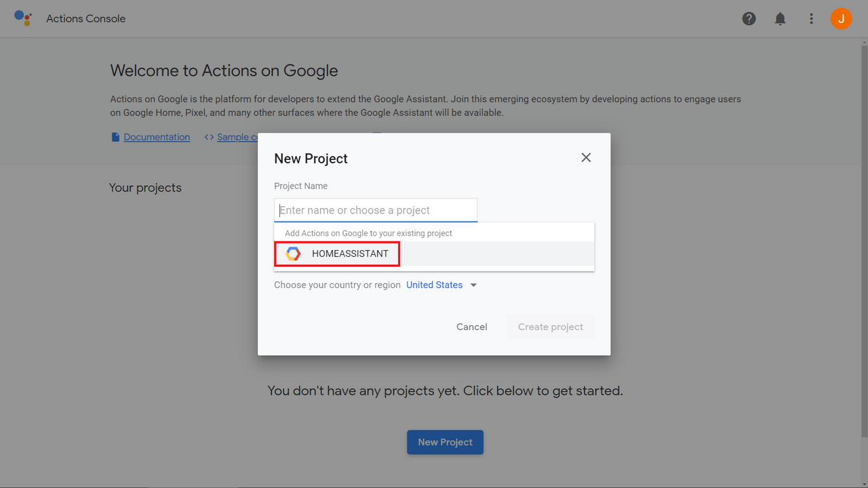
Task: Click the Actions Console title
Action: point(86,18)
